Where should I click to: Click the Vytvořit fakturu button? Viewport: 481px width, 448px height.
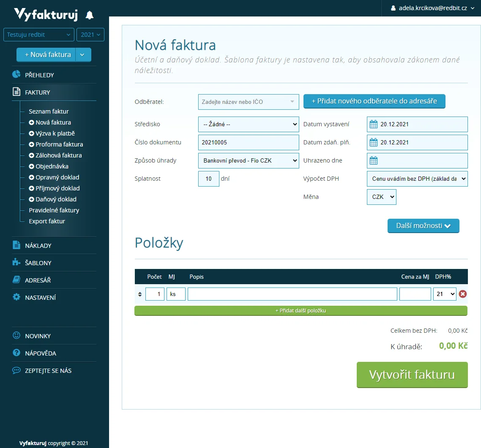412,375
